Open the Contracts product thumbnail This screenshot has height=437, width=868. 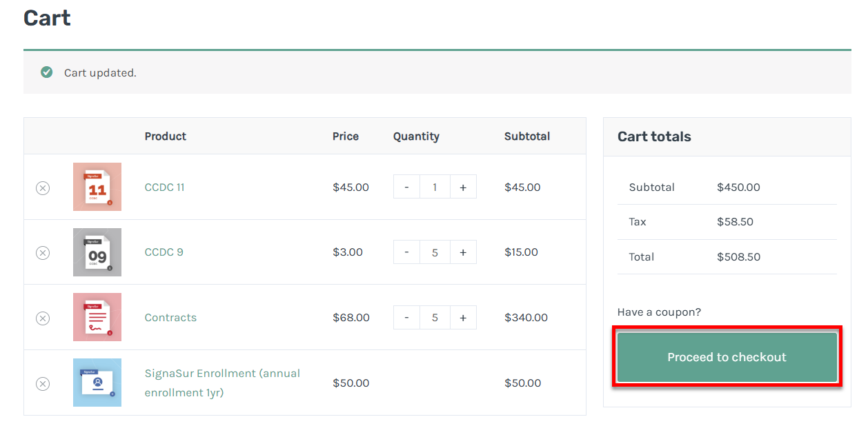point(97,317)
